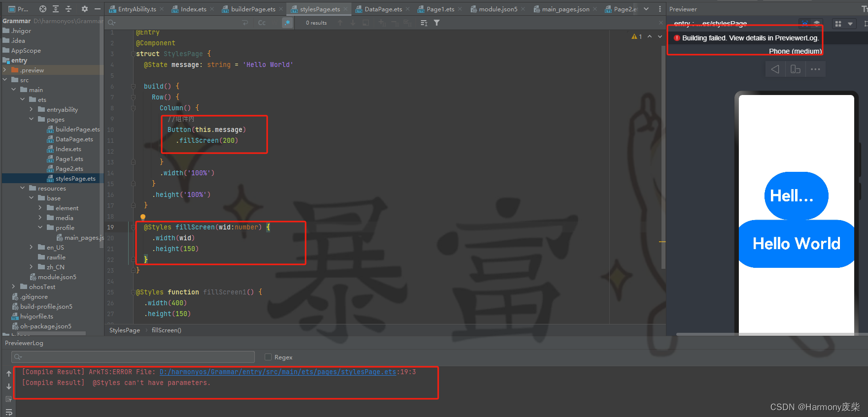Screen dimensions: 868x417
Task: Open editor tabs more options menu
Action: click(660, 9)
